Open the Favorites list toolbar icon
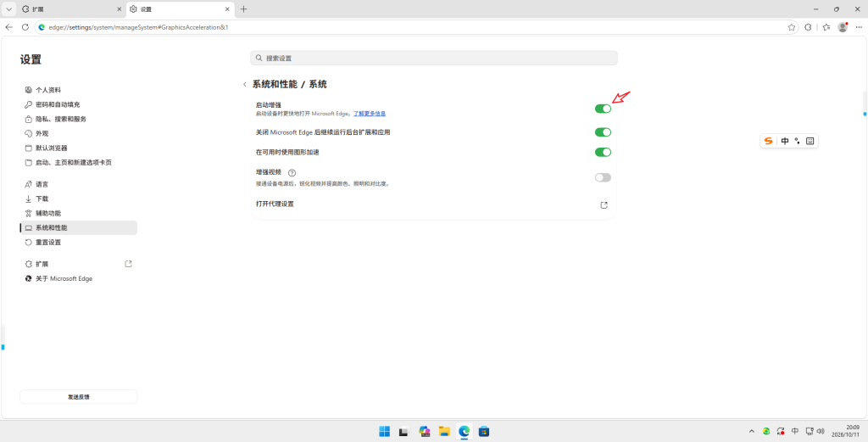The height and width of the screenshot is (442, 868). click(826, 27)
